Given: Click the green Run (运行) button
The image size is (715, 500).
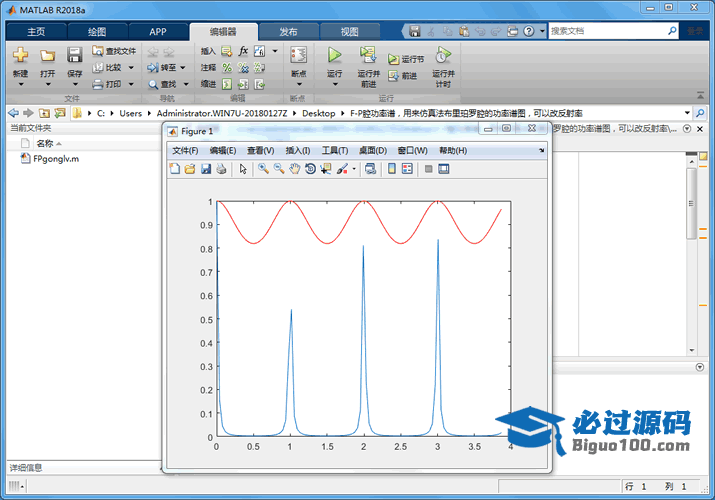Looking at the screenshot, I should coord(334,56).
